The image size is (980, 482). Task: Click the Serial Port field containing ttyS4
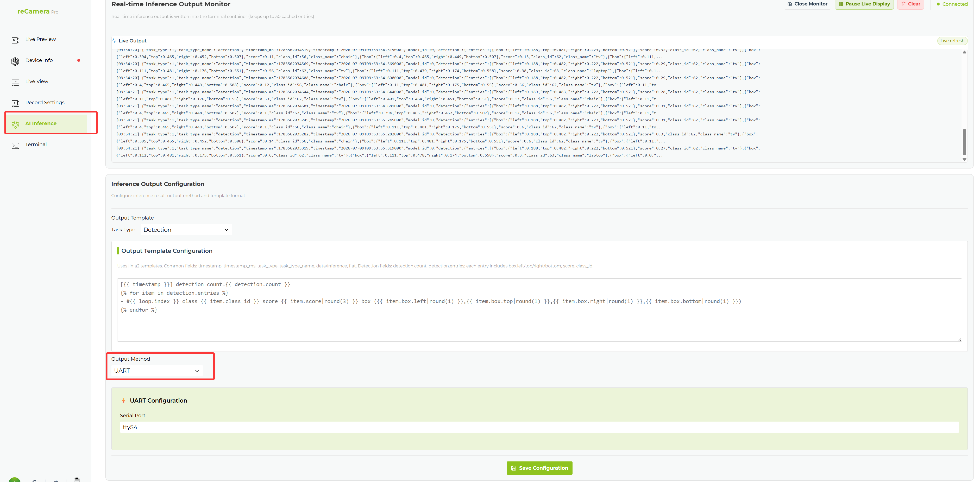539,427
